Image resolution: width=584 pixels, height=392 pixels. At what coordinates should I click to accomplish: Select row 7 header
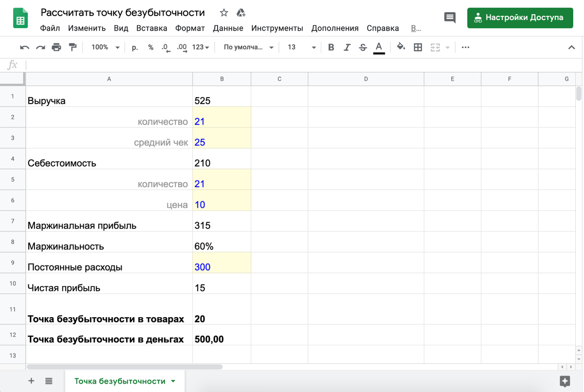click(13, 221)
